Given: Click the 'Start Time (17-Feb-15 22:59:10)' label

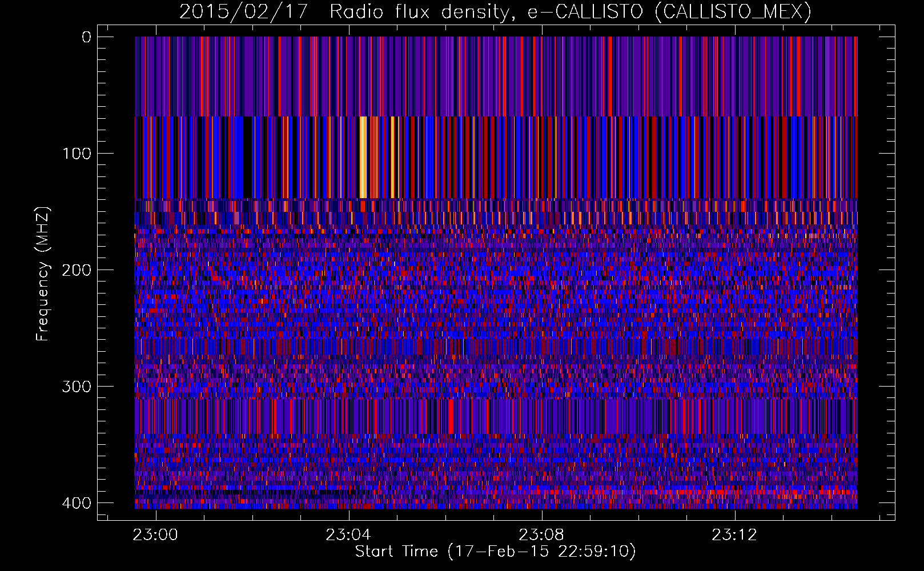Looking at the screenshot, I should (x=495, y=552).
